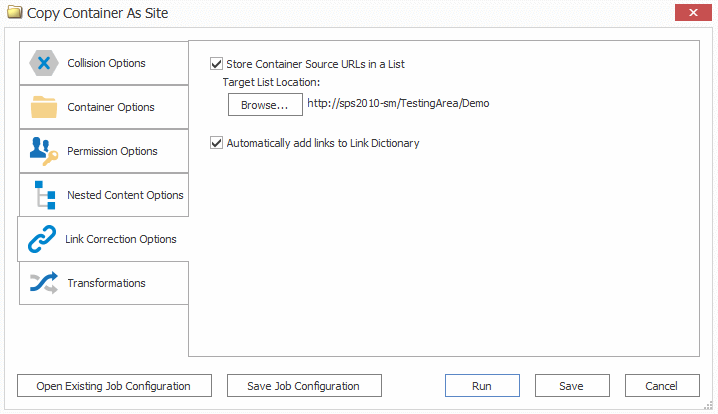Close the Copy Container As Site window
The height and width of the screenshot is (414, 718).
pos(692,13)
